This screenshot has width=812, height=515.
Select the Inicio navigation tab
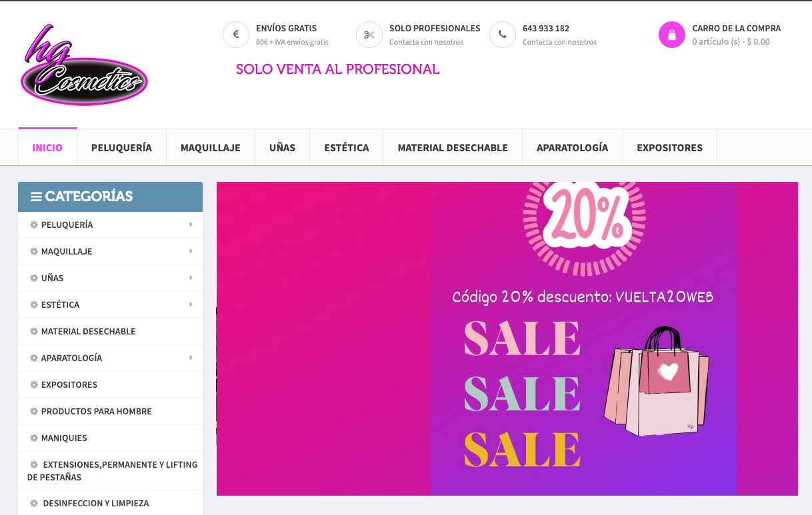(x=48, y=147)
